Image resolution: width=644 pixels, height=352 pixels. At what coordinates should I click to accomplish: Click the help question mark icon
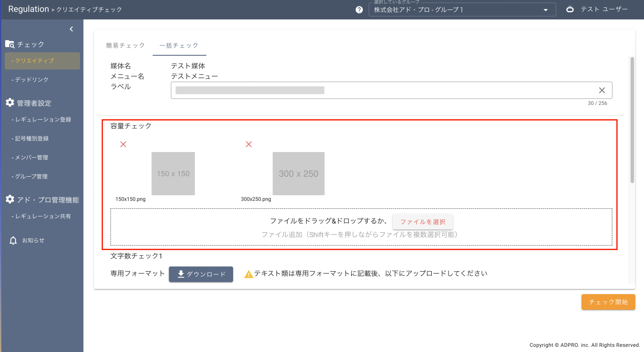click(x=359, y=10)
